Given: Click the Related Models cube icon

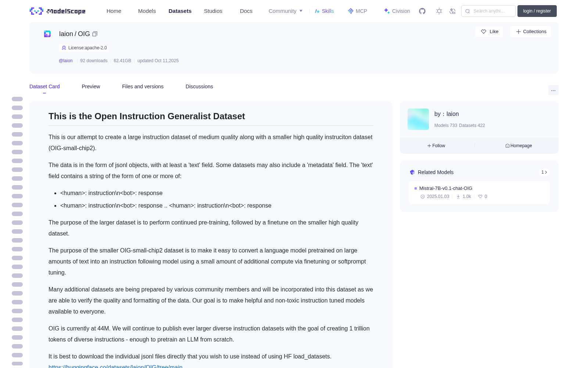Looking at the screenshot, I should [x=412, y=172].
